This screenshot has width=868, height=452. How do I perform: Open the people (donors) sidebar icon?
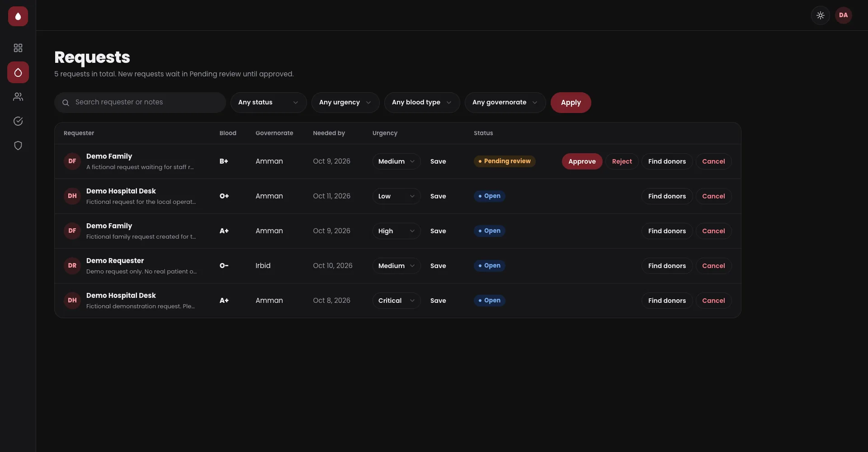pyautogui.click(x=18, y=97)
